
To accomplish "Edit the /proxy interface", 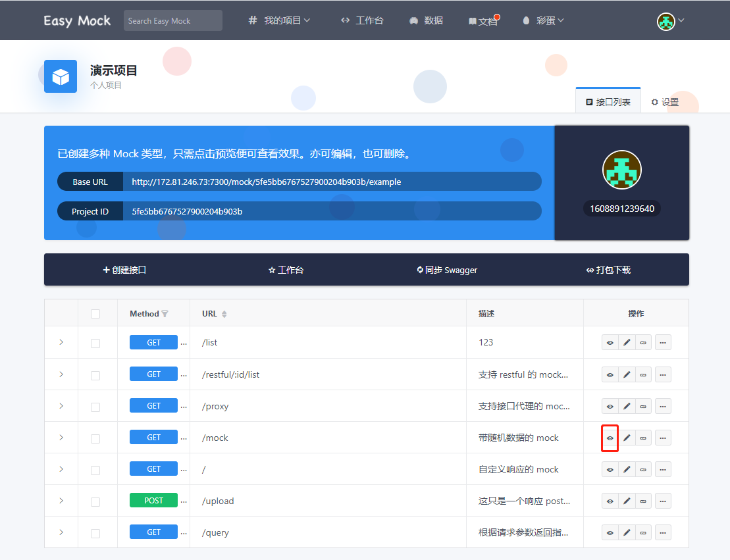I will pos(627,407).
